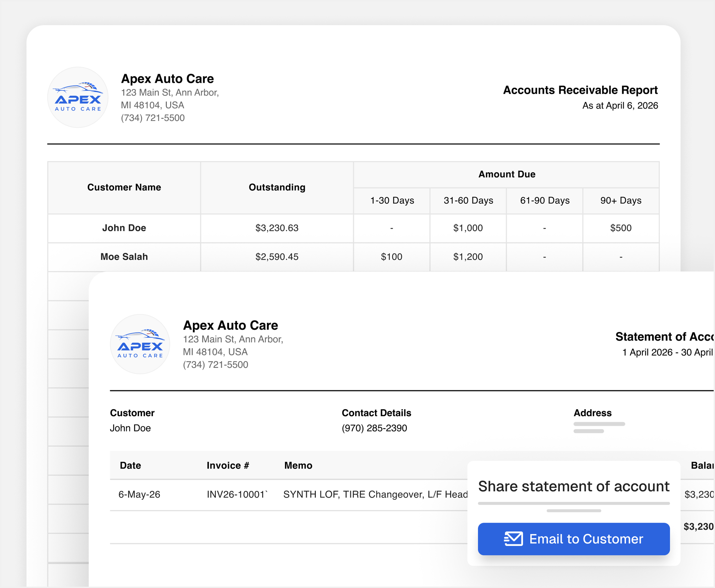The width and height of the screenshot is (715, 588).
Task: Click the 61-90 Days column header
Action: pyautogui.click(x=545, y=201)
